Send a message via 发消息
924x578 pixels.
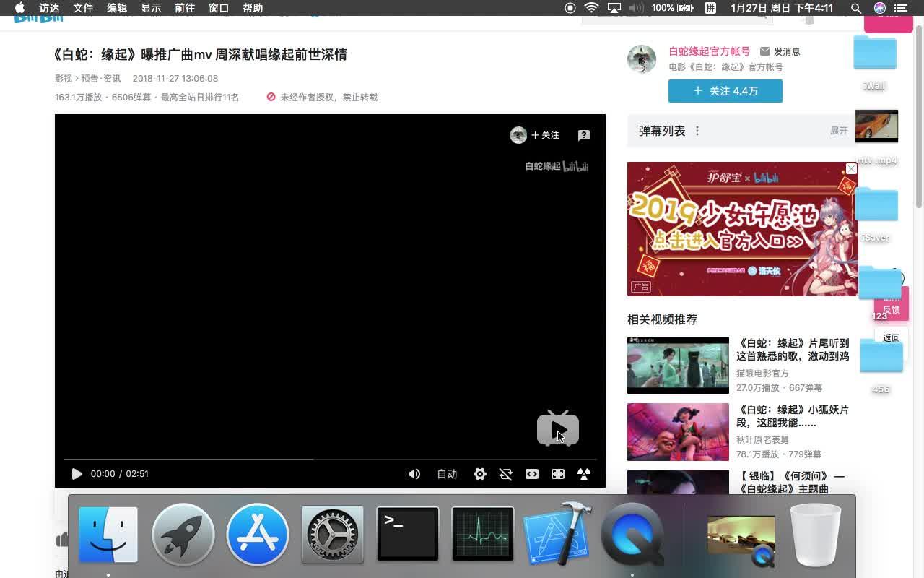pyautogui.click(x=780, y=52)
